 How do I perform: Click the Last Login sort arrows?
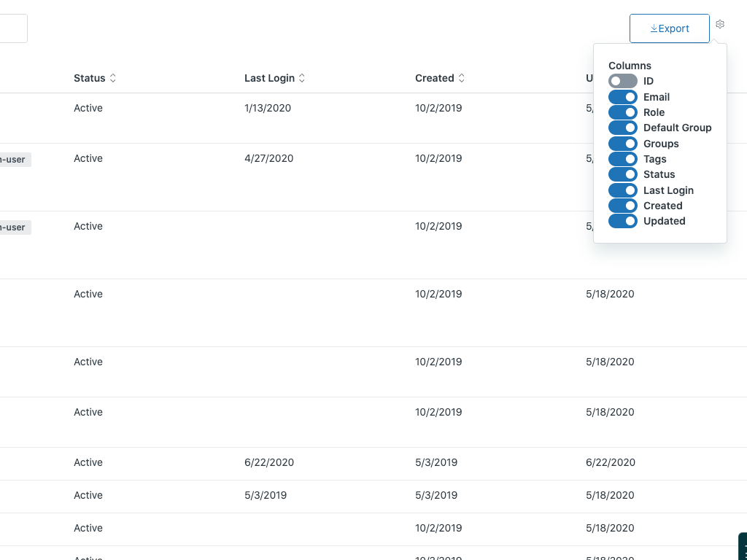pos(302,78)
